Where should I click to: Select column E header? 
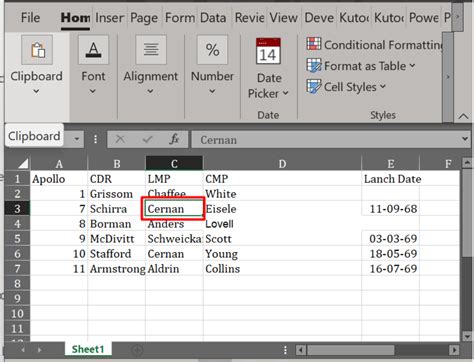[x=391, y=163]
